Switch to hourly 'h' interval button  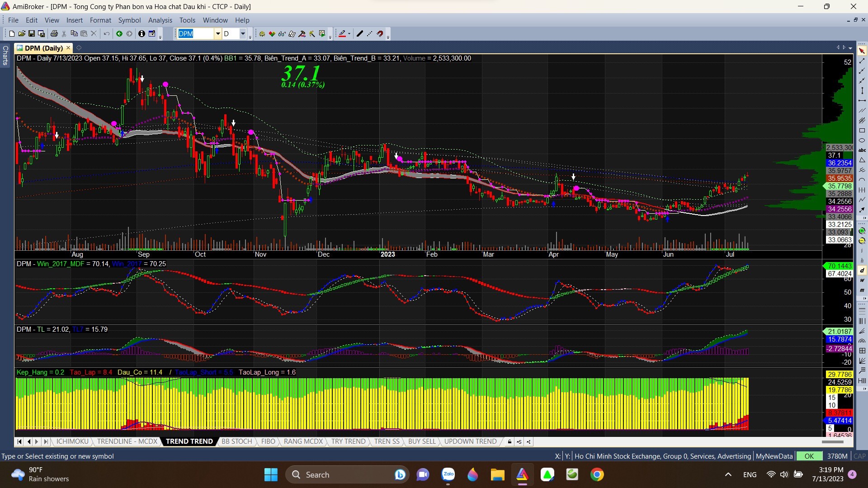click(x=862, y=260)
